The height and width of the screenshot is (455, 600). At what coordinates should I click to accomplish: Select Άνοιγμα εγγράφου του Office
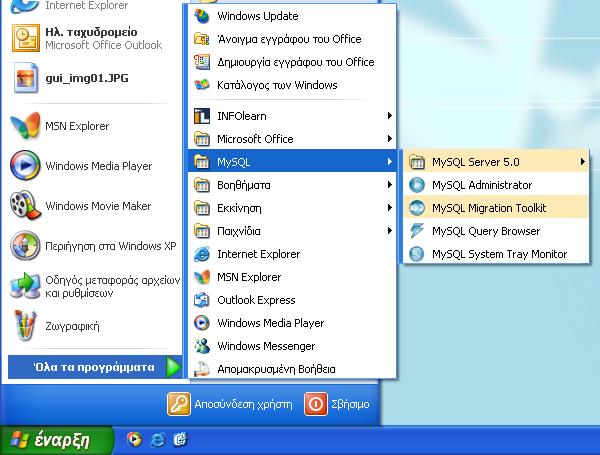292,39
